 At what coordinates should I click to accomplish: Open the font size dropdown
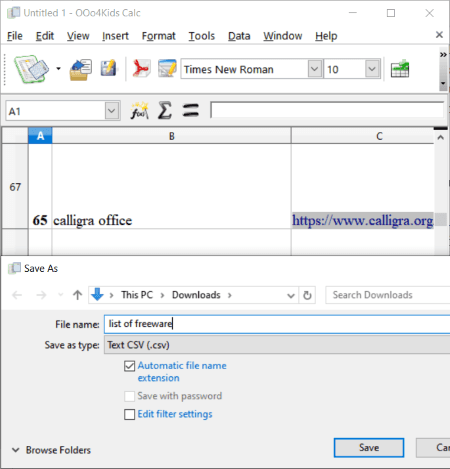coord(372,69)
